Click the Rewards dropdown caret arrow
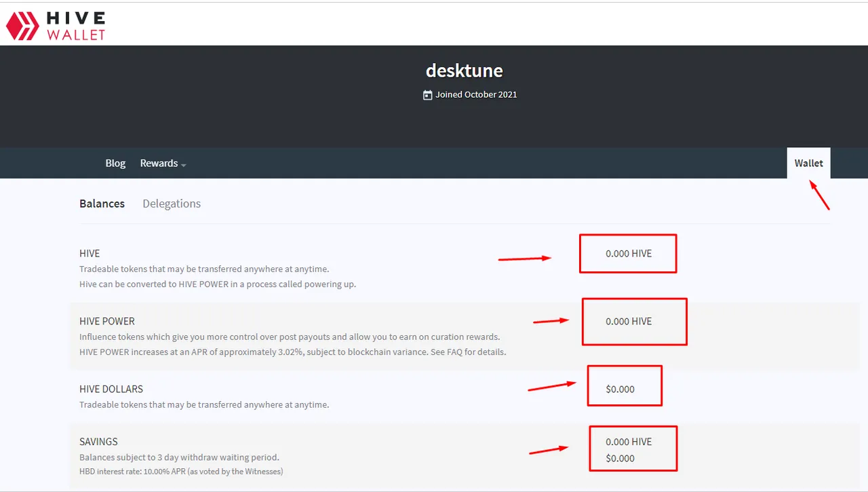This screenshot has height=492, width=868. point(183,165)
